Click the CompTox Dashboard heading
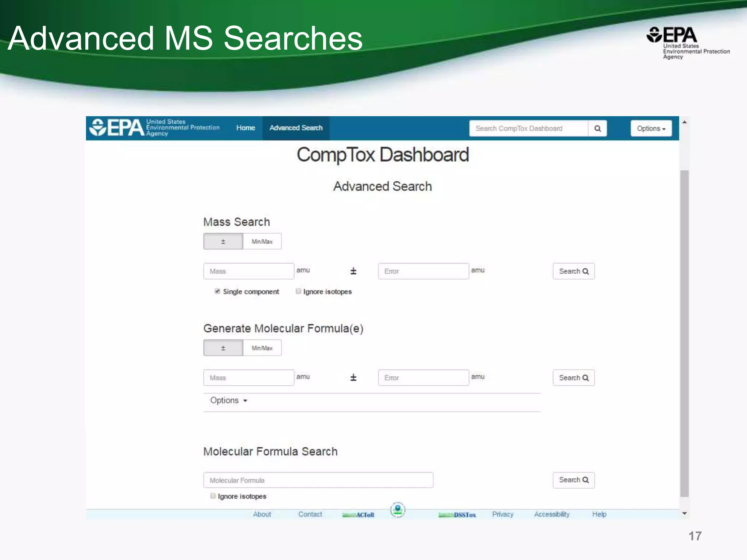The width and height of the screenshot is (747, 560). pos(383,155)
